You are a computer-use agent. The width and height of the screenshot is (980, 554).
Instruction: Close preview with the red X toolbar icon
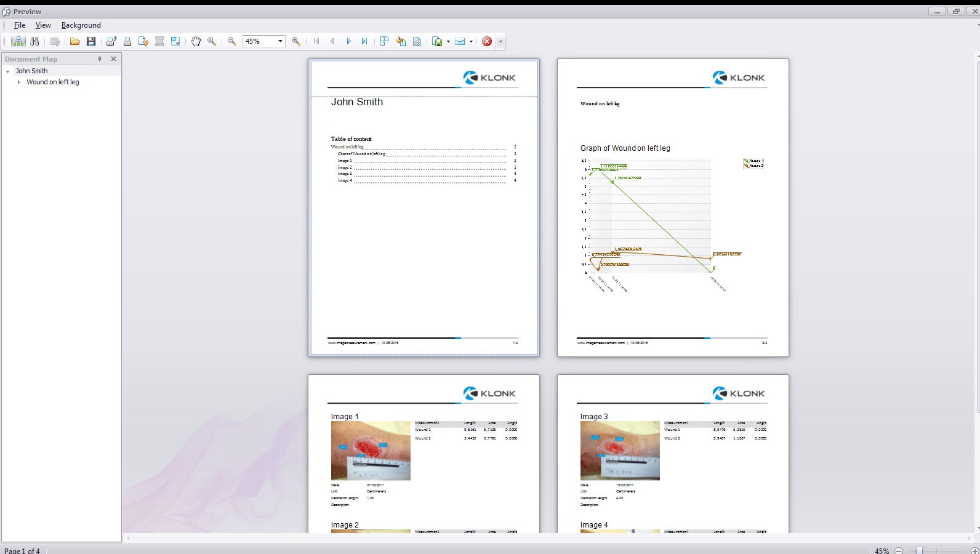click(x=487, y=41)
